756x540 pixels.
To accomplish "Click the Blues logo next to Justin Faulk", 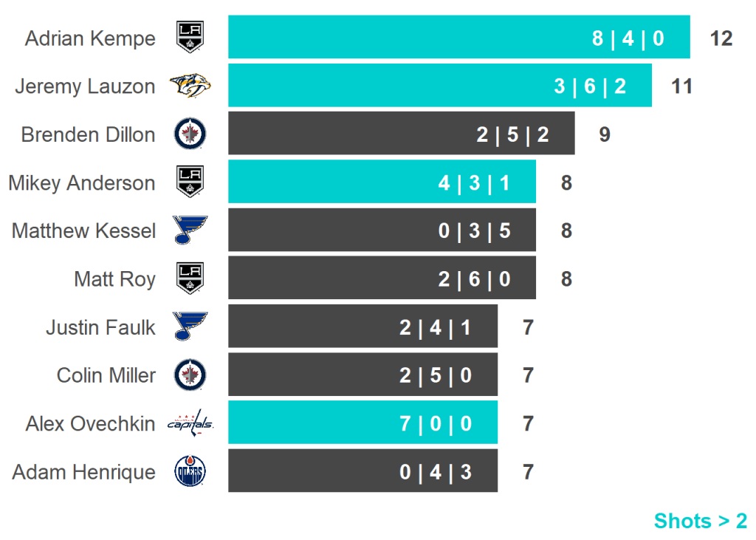I will [x=190, y=327].
